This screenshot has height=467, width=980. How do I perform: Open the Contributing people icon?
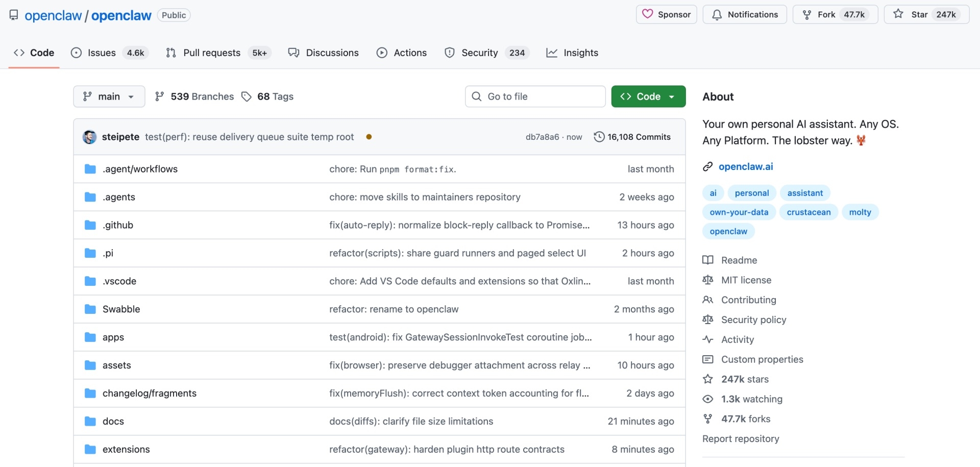pyautogui.click(x=708, y=300)
